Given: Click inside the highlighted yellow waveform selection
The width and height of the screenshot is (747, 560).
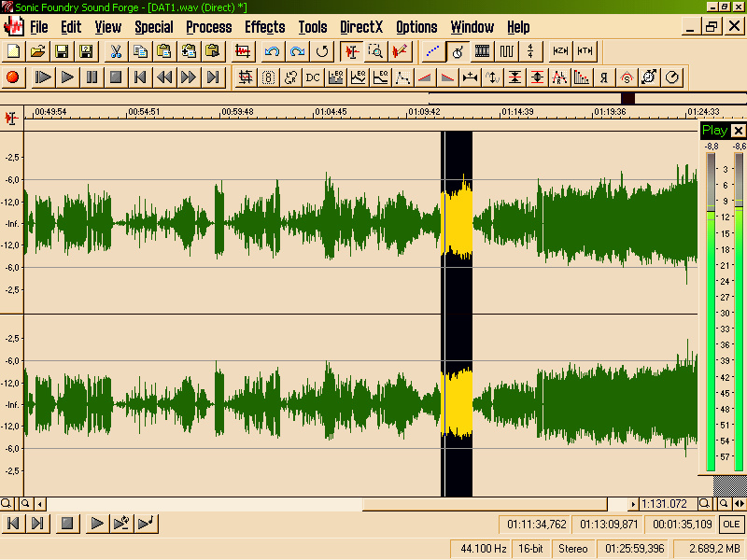Looking at the screenshot, I should coord(457,224).
